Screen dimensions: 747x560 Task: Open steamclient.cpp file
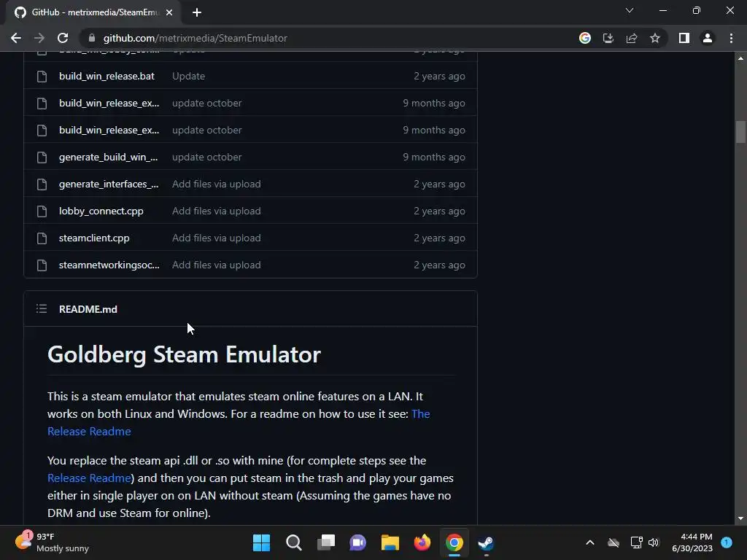click(94, 238)
